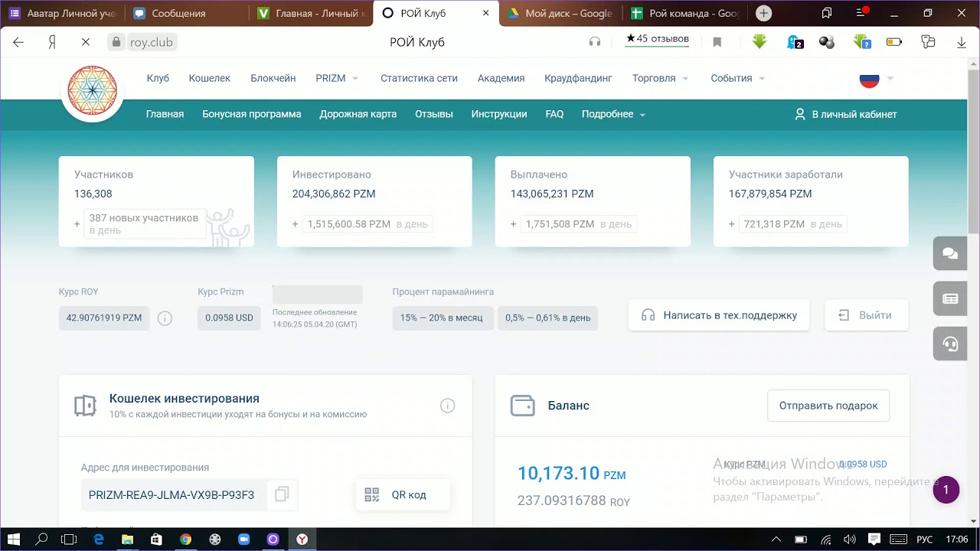
Task: Click the 10,173.10 PZM balance value
Action: (x=572, y=474)
